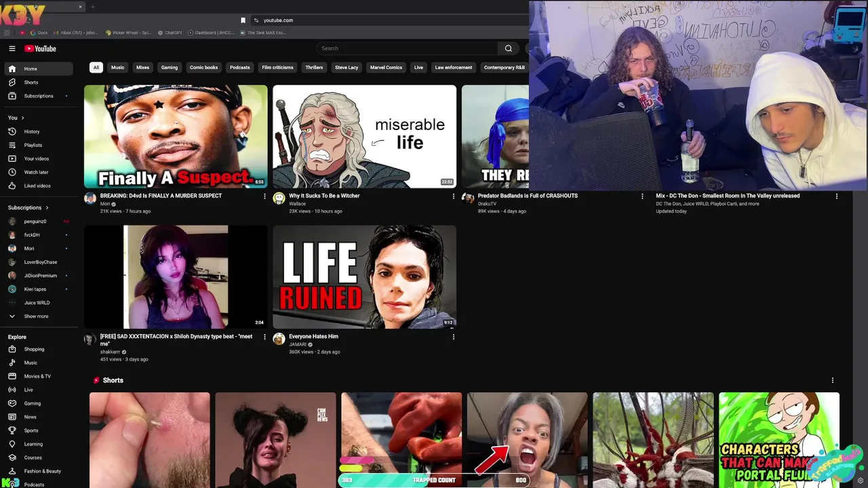Open the Docs bookmark
This screenshot has height=488, width=868.
[x=39, y=33]
